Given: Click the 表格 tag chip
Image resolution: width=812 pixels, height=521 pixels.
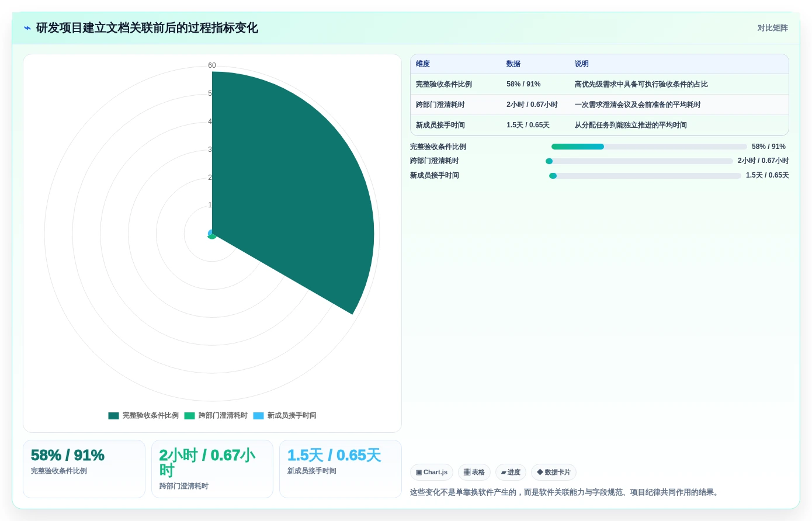Looking at the screenshot, I should click(x=474, y=473).
